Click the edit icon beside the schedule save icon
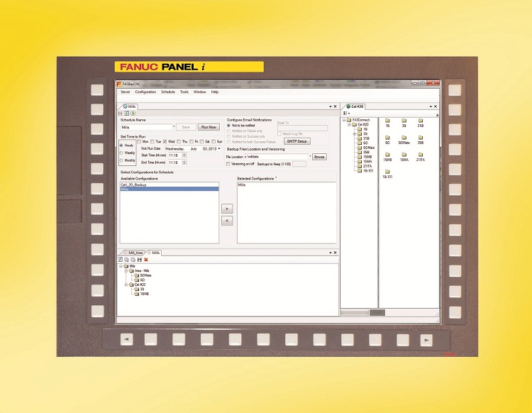This screenshot has width=532, height=413. click(126, 114)
